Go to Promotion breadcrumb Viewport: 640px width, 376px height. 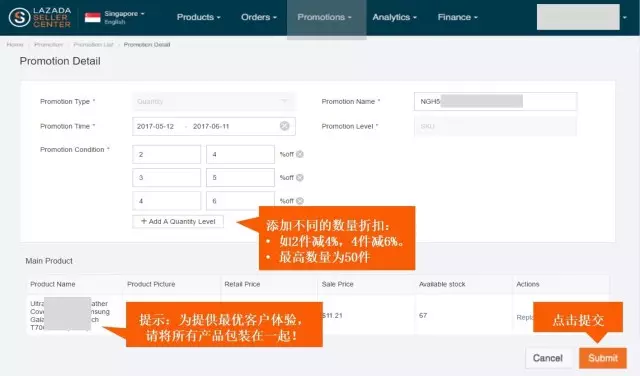click(x=49, y=44)
